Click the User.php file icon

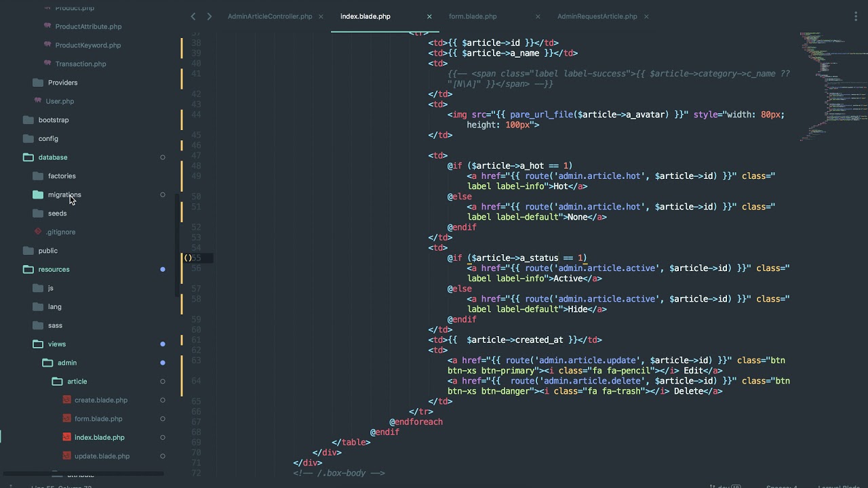tap(38, 101)
